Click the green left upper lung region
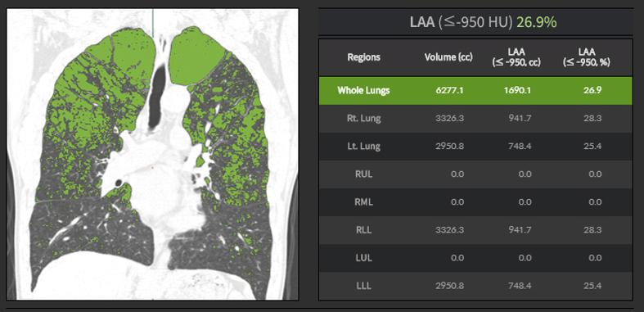This screenshot has height=312, width=644. (x=196, y=57)
